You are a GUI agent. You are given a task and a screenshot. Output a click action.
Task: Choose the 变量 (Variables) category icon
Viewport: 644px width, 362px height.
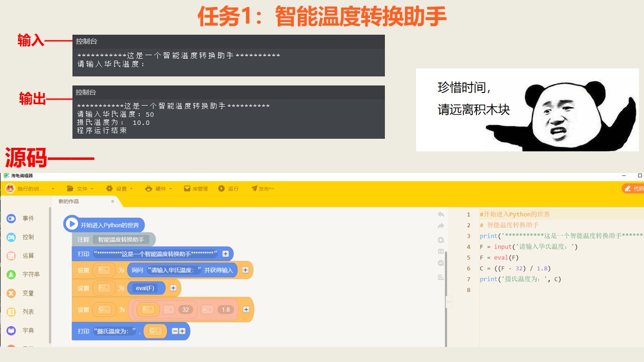[x=11, y=293]
